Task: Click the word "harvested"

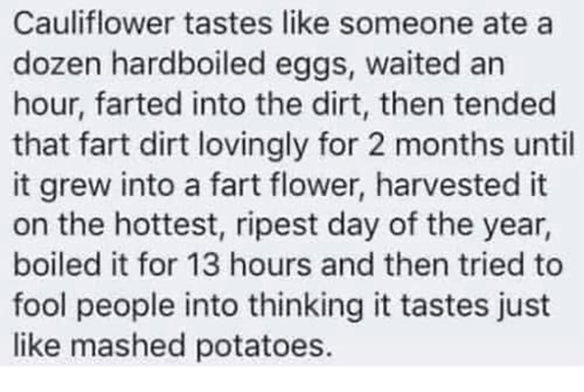Action: tap(448, 184)
